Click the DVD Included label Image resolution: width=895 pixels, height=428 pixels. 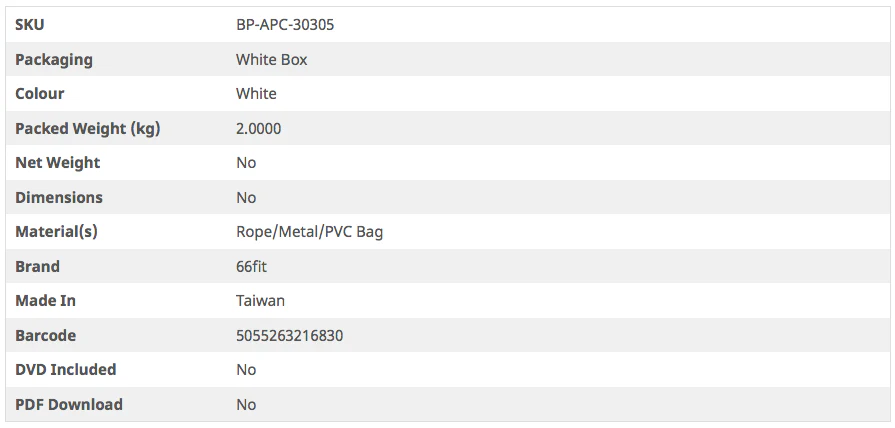coord(66,370)
